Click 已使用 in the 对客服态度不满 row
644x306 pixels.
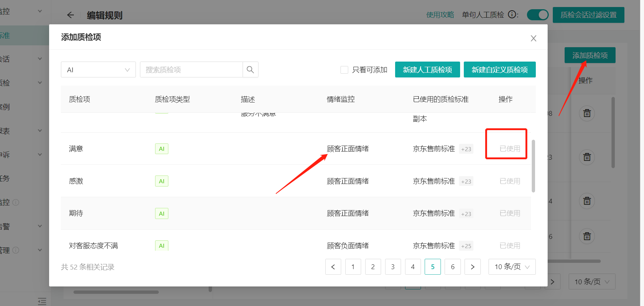click(x=510, y=246)
